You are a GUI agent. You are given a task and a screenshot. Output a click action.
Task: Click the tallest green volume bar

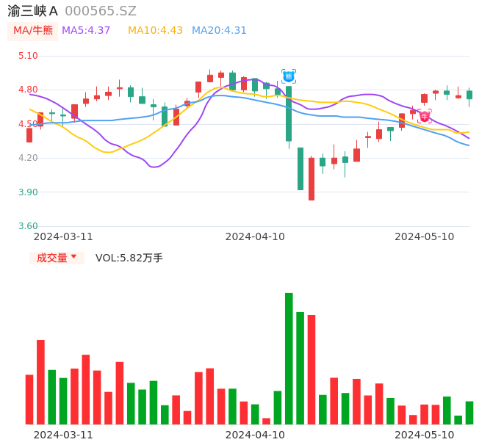[289, 358]
